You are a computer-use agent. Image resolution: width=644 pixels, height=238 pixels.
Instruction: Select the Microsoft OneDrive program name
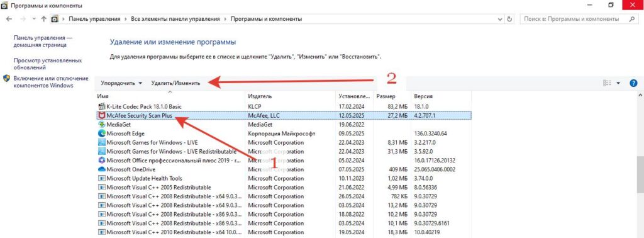[x=131, y=169]
